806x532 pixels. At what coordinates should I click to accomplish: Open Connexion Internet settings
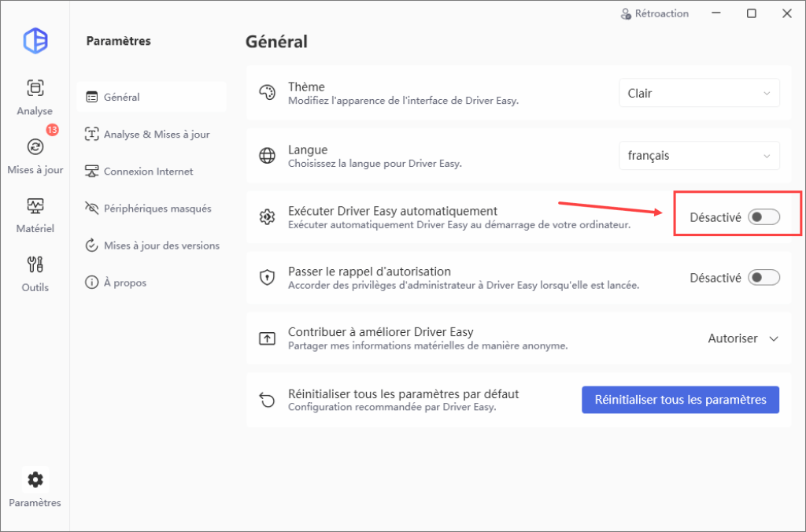tap(152, 171)
